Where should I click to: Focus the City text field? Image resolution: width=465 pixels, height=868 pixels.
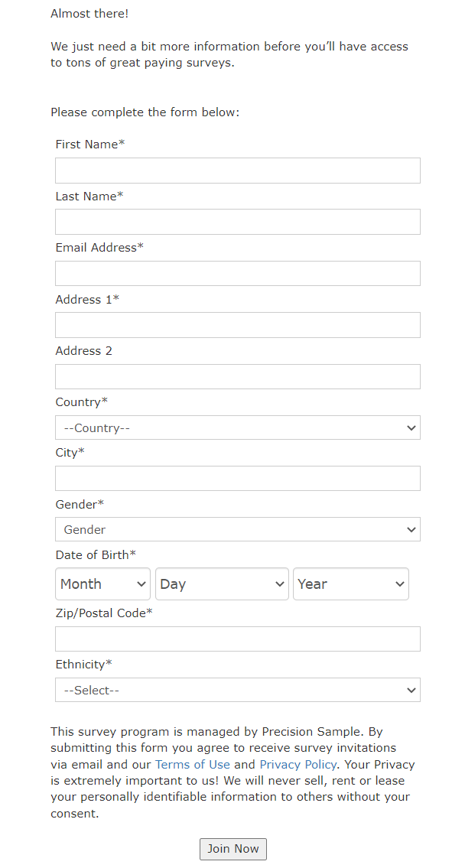(237, 478)
